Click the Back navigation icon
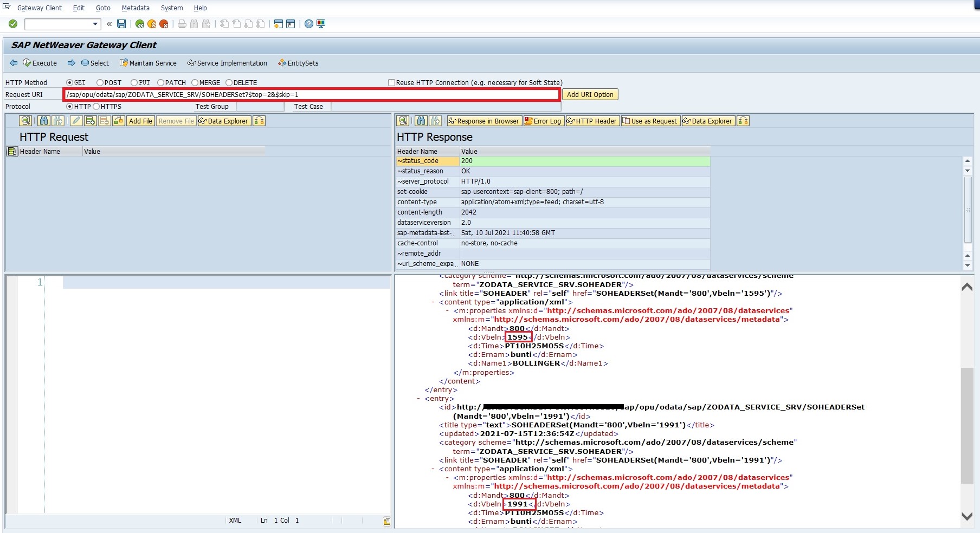 click(140, 24)
